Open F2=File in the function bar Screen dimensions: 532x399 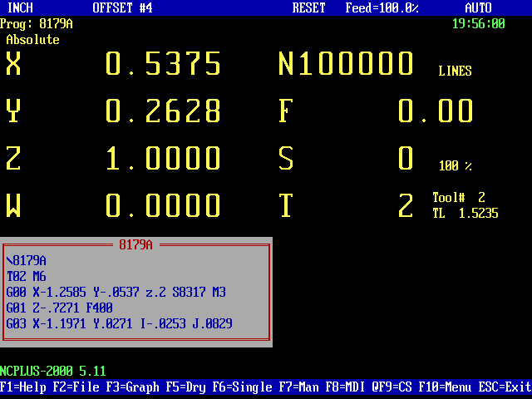(x=76, y=387)
